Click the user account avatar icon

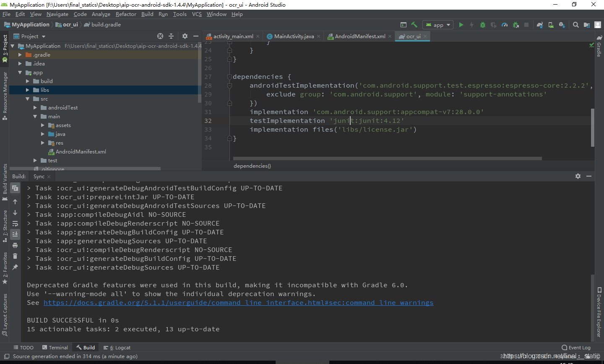click(x=598, y=25)
